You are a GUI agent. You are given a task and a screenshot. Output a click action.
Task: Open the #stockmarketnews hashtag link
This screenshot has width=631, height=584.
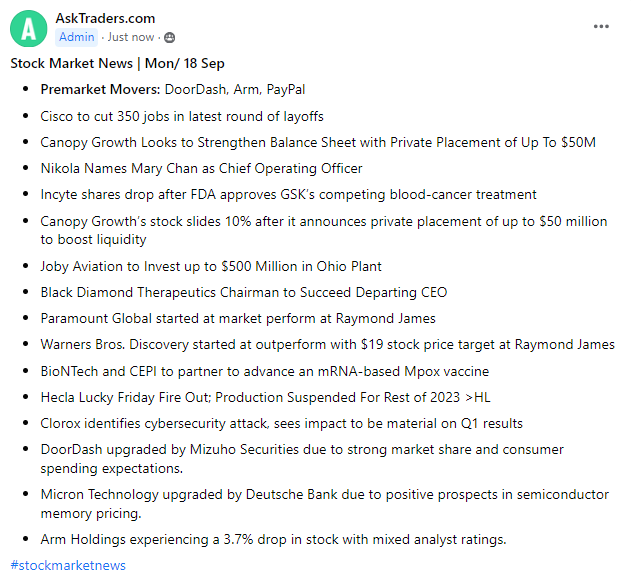tap(68, 565)
